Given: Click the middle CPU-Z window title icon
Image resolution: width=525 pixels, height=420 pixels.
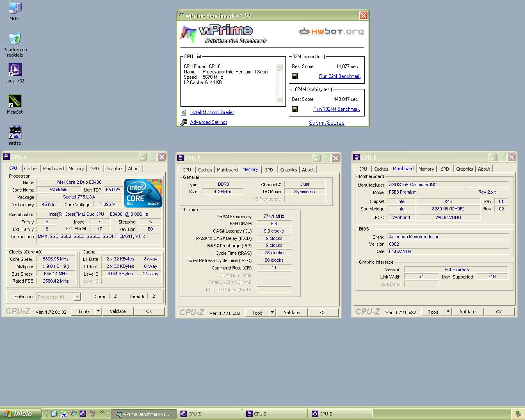Looking at the screenshot, I should click(x=180, y=158).
